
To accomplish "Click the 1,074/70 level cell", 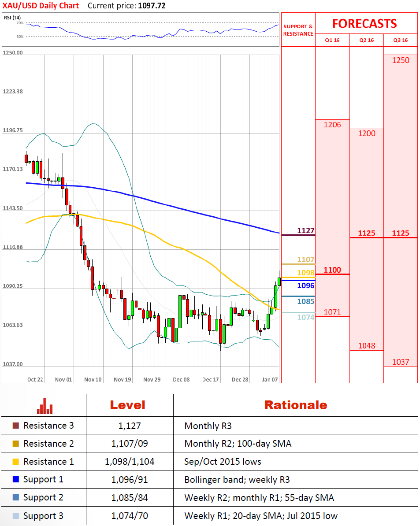I will (x=130, y=516).
